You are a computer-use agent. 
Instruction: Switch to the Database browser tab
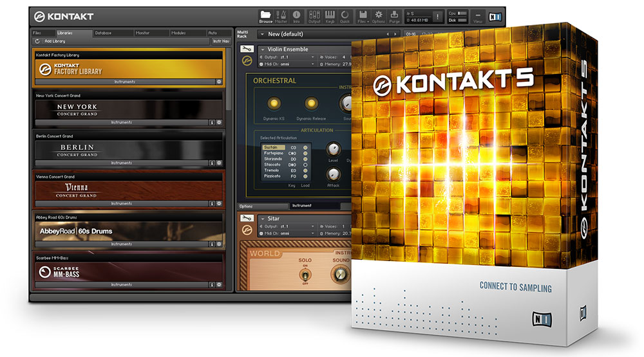pyautogui.click(x=113, y=33)
